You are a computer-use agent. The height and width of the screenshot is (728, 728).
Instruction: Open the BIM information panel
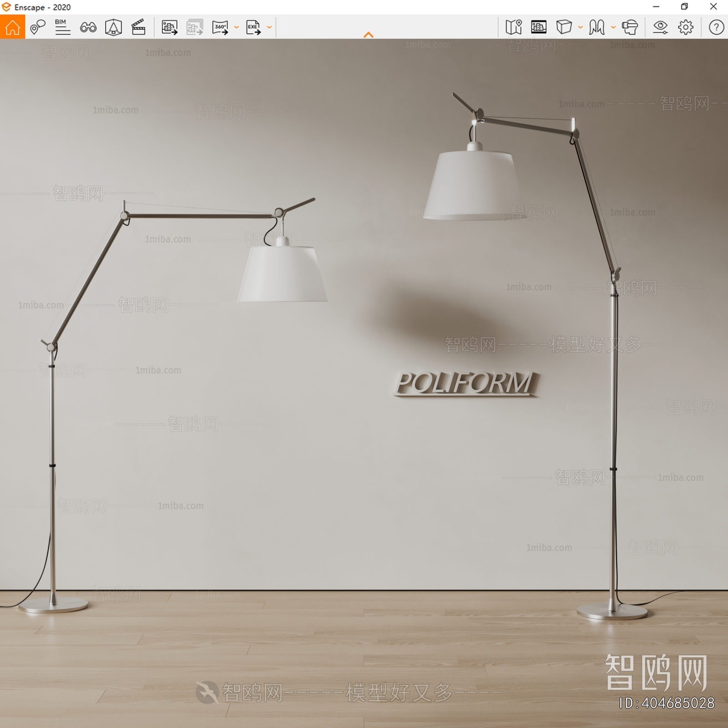(62, 27)
